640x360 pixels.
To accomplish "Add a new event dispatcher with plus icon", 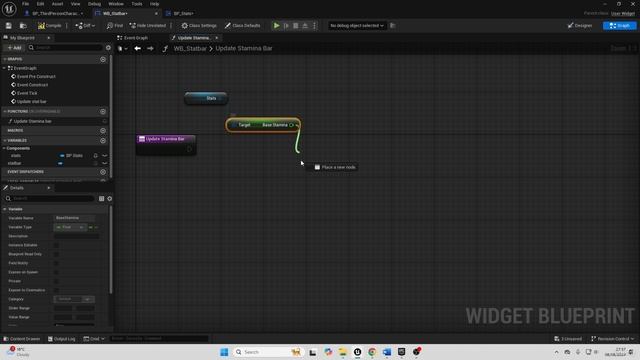I will click(x=103, y=172).
